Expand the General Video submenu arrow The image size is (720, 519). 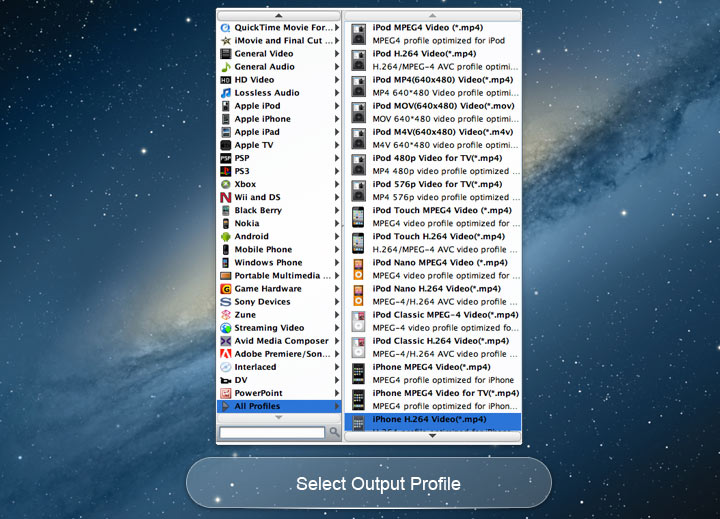(x=337, y=54)
